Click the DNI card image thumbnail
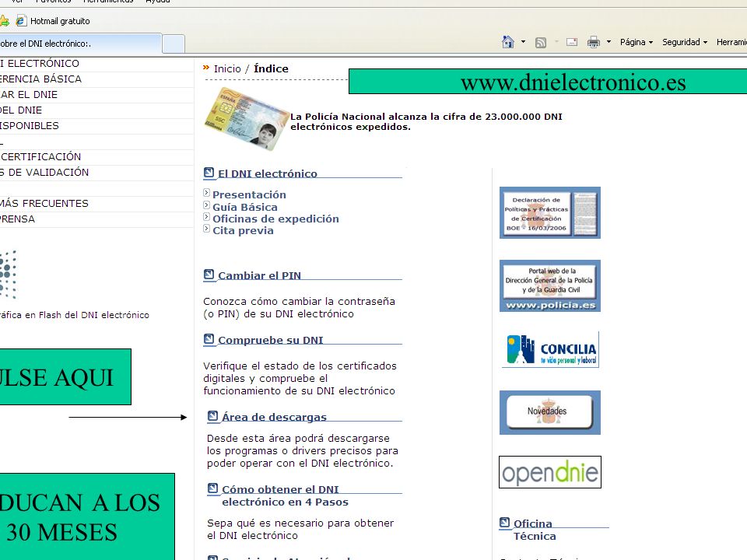Screen dimensions: 747x560 click(x=247, y=118)
